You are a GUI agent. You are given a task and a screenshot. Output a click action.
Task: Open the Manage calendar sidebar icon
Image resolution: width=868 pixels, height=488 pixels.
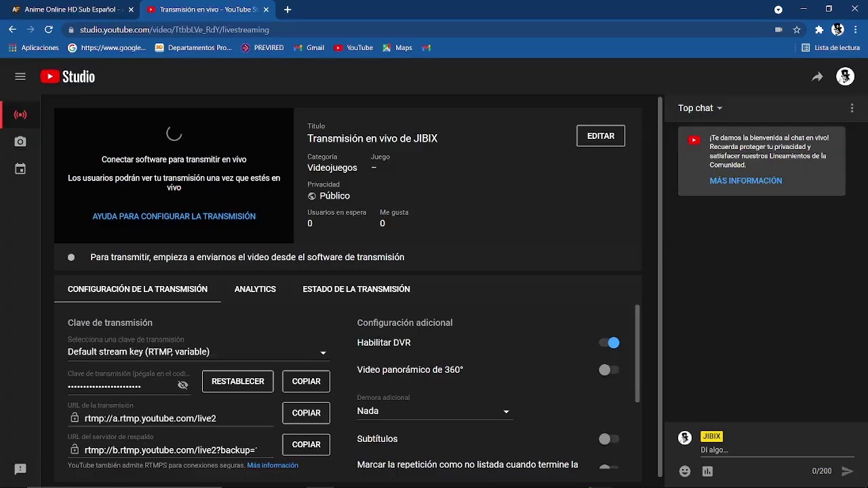[x=20, y=169]
